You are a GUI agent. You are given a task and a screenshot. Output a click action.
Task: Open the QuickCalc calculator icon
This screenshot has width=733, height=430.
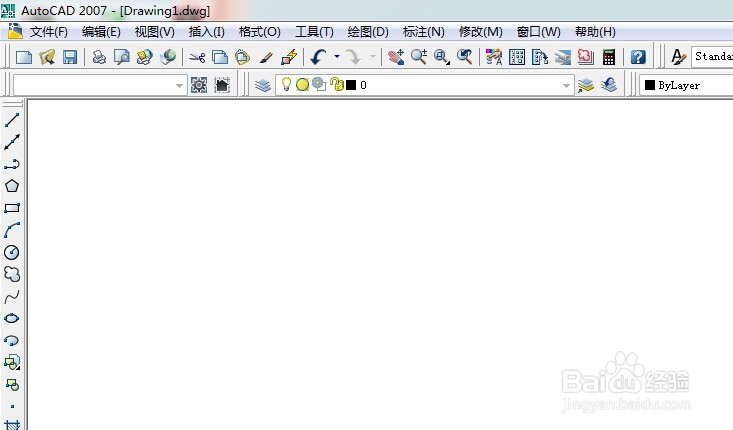(x=609, y=57)
